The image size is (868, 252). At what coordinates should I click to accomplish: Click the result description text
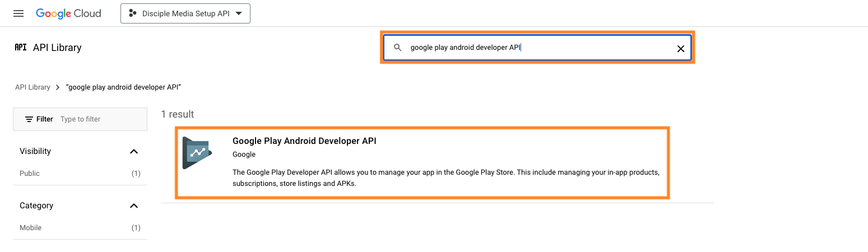pos(445,178)
